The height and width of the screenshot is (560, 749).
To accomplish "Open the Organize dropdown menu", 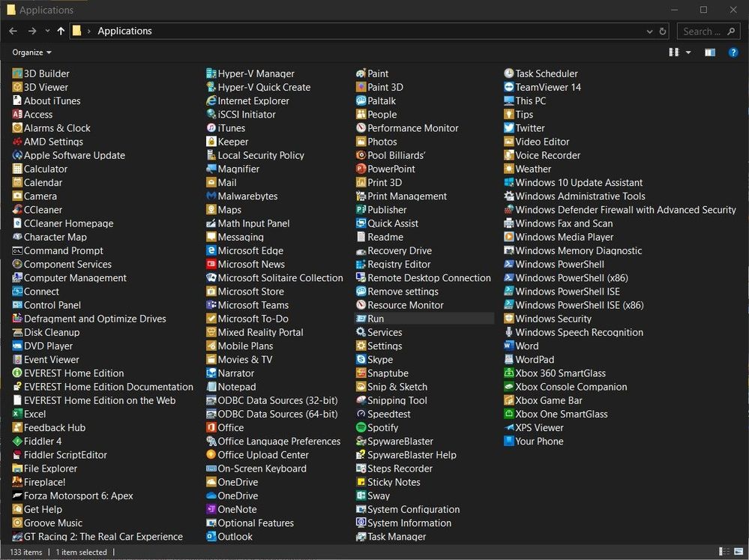I will tap(31, 52).
